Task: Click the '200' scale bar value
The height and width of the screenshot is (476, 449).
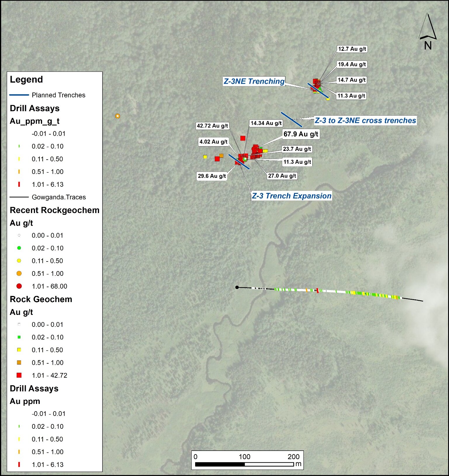Action: coord(294,457)
